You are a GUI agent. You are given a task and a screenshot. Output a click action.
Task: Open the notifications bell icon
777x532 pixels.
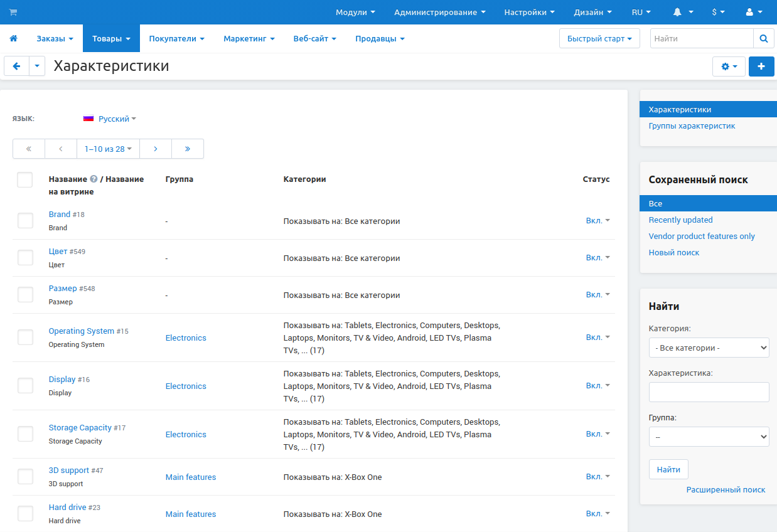[x=678, y=13]
